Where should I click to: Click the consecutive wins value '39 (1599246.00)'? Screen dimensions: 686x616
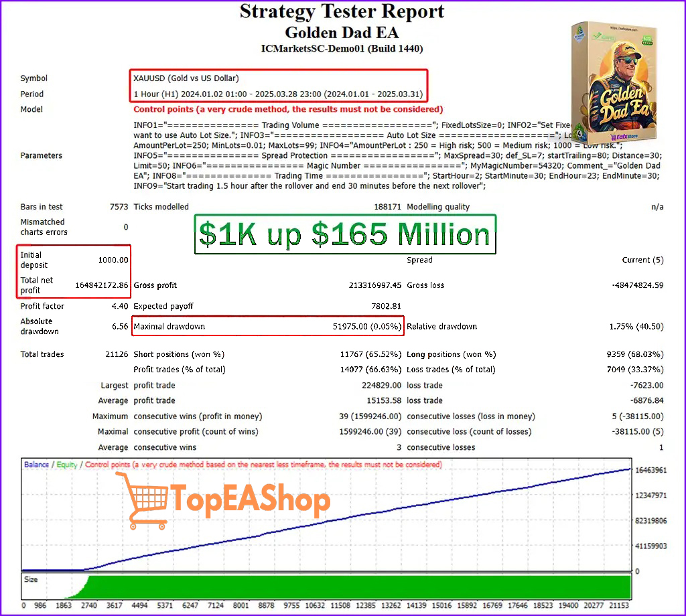pyautogui.click(x=370, y=416)
